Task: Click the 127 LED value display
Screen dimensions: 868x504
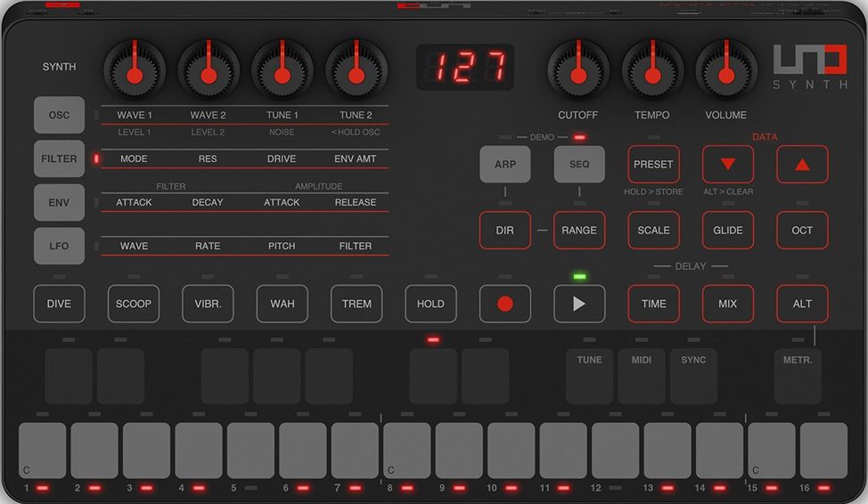Action: pos(465,67)
